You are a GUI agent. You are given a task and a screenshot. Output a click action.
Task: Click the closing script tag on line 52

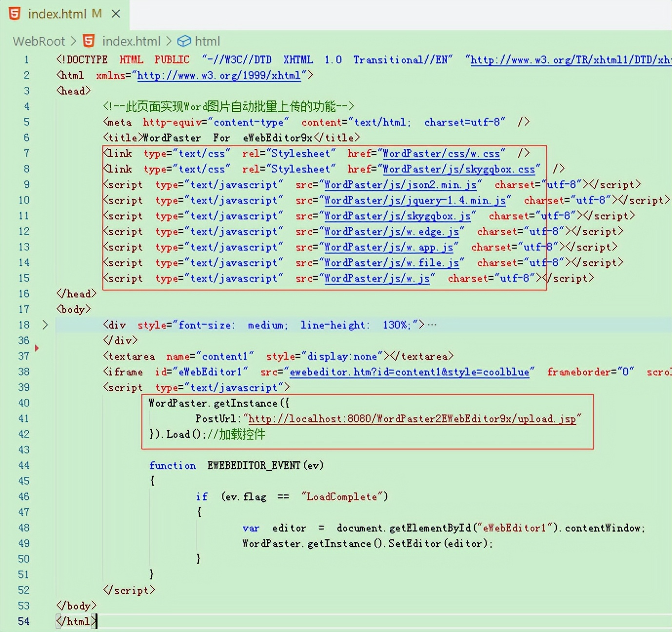129,591
